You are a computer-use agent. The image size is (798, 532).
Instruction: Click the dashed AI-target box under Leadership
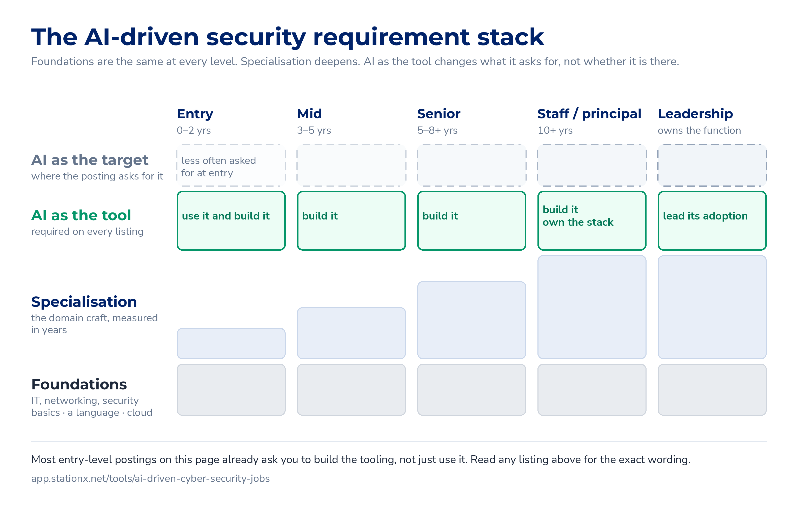712,165
